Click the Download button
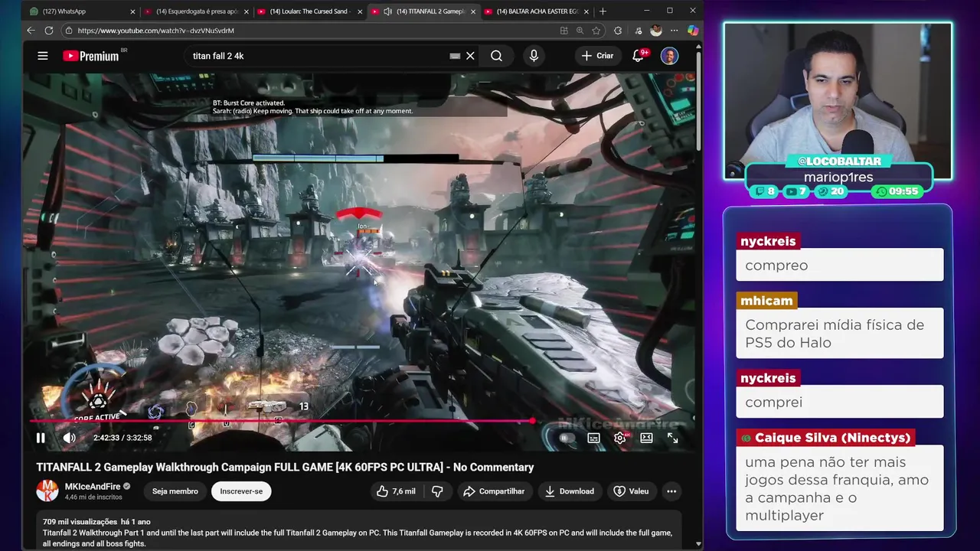The image size is (980, 551). (569, 491)
